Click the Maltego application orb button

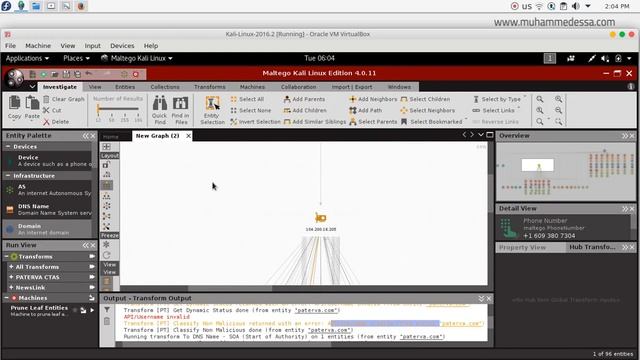point(16,78)
